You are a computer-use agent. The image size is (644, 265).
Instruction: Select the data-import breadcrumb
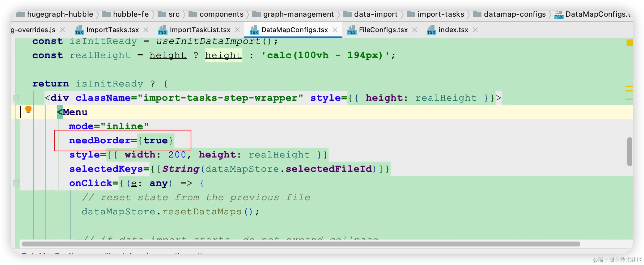(x=370, y=14)
